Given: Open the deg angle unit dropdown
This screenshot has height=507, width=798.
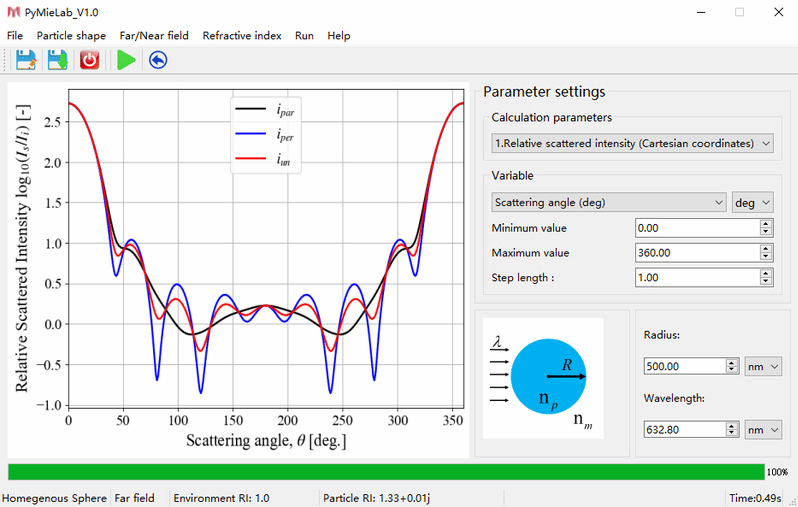Looking at the screenshot, I should click(x=753, y=202).
